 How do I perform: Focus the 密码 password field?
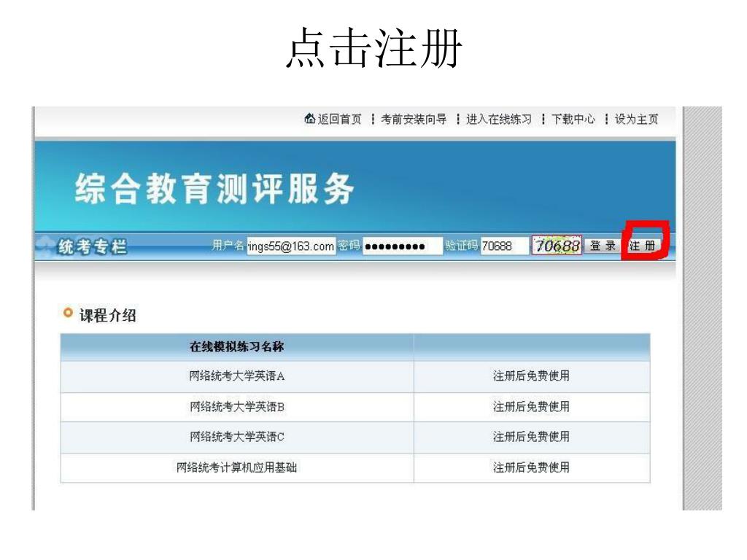pyautogui.click(x=402, y=246)
